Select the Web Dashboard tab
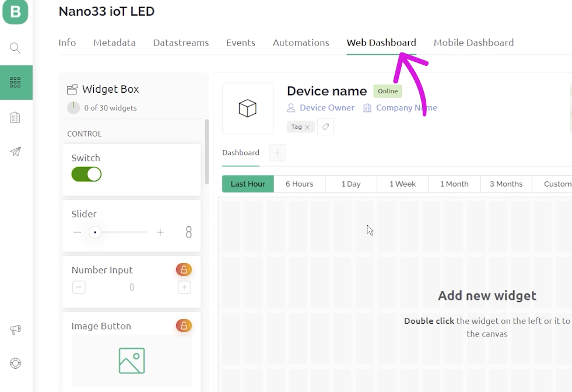The image size is (572, 392). (x=381, y=43)
